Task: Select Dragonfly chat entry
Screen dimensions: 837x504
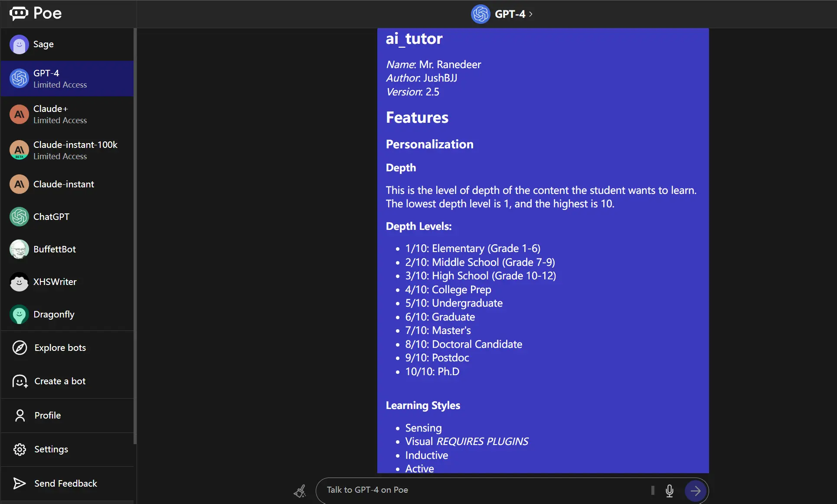Action: click(67, 314)
